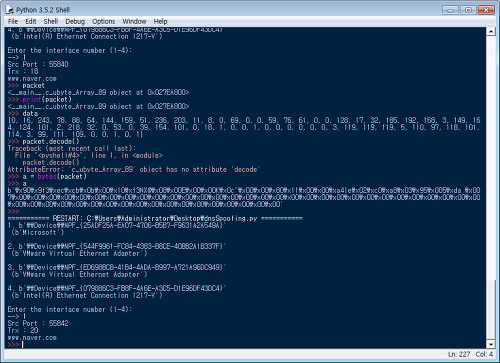Viewport: 500px width, 363px height.
Task: Click the vertical scrollbar thumb
Action: coord(491,310)
